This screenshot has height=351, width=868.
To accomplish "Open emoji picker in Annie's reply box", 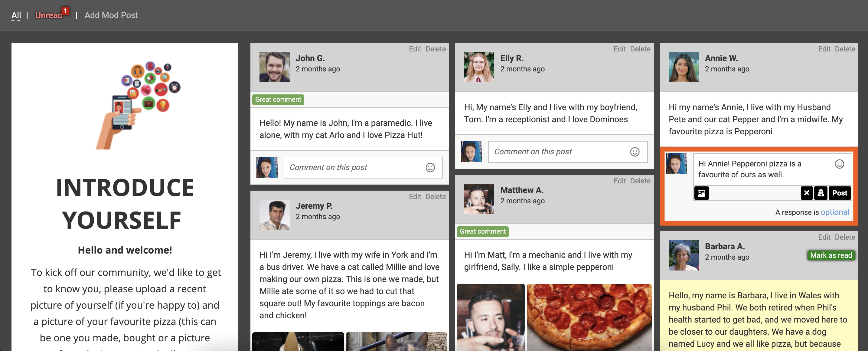I will [839, 164].
